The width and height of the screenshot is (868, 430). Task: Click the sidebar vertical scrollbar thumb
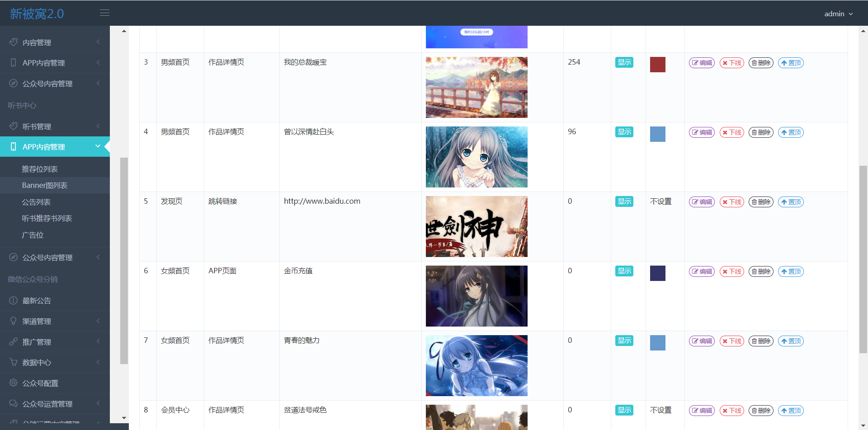point(124,261)
